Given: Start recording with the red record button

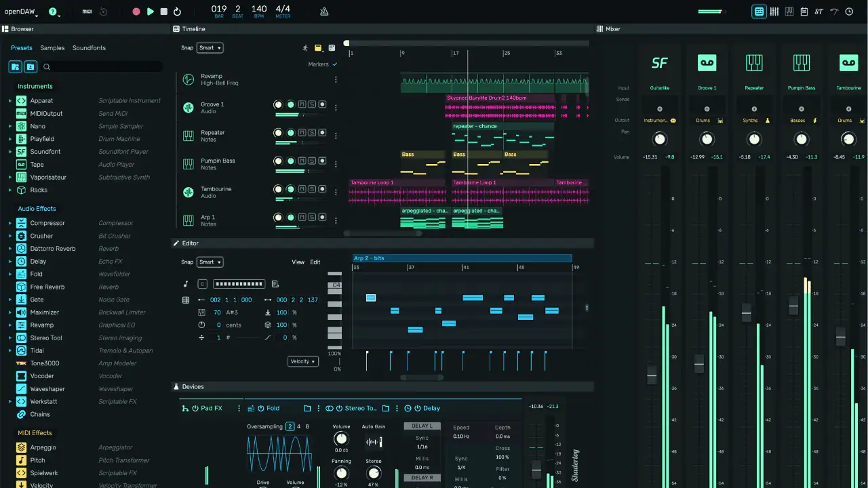Looking at the screenshot, I should point(136,12).
